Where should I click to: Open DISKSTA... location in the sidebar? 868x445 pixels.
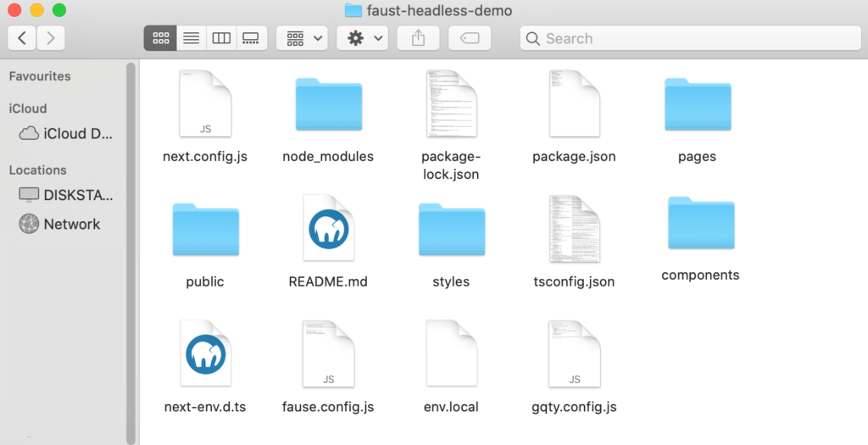pyautogui.click(x=65, y=195)
